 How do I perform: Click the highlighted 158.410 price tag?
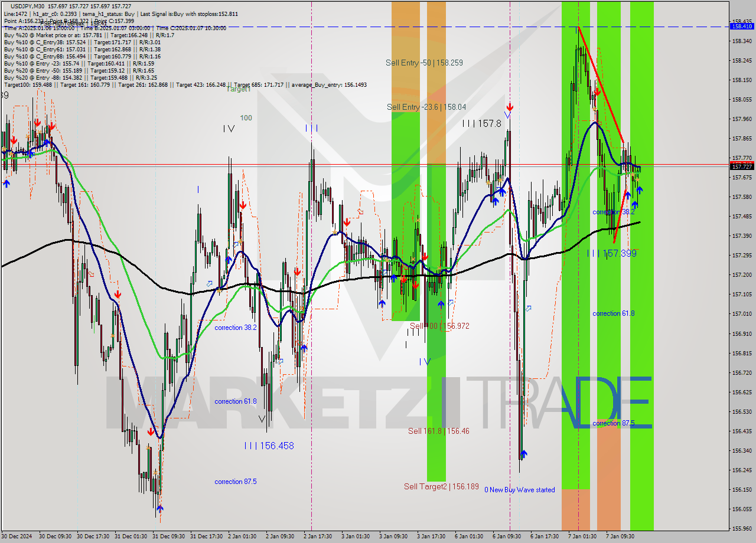tap(742, 27)
